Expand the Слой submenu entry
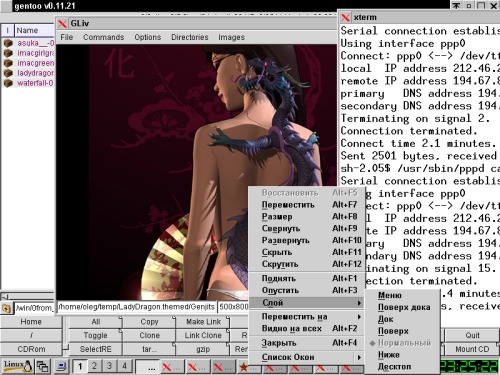 click(x=306, y=303)
